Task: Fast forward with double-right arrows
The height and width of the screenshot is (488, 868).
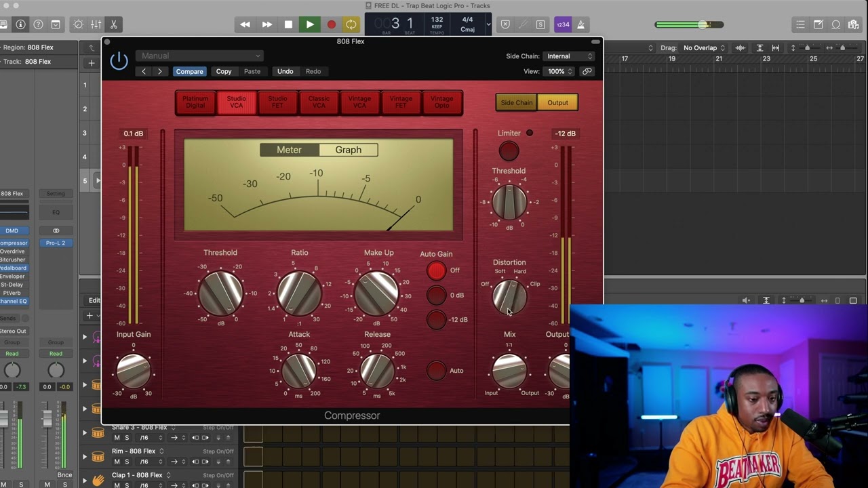Action: [x=267, y=24]
